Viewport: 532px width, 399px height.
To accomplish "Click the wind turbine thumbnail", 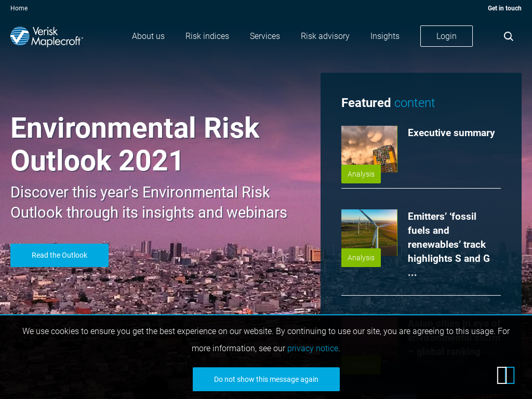I will coord(369,233).
